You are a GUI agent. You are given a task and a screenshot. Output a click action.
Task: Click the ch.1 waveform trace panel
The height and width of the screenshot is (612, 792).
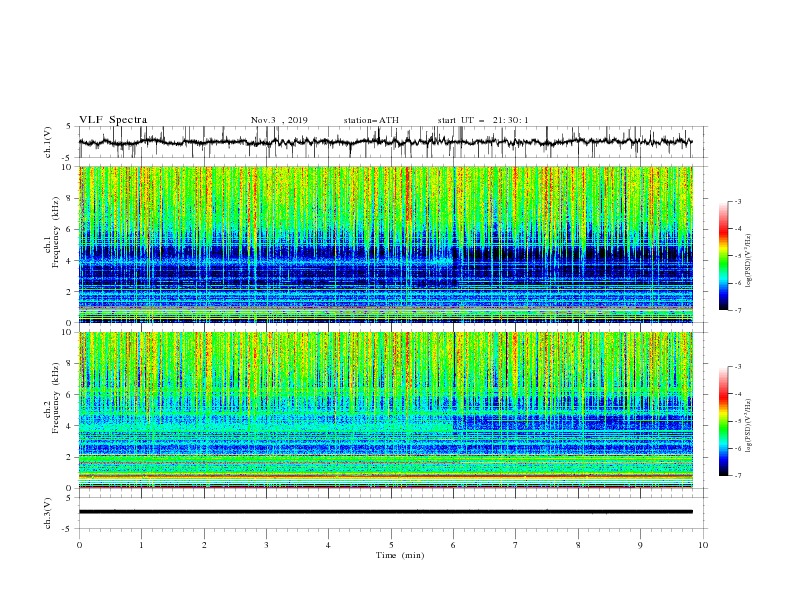[393, 142]
